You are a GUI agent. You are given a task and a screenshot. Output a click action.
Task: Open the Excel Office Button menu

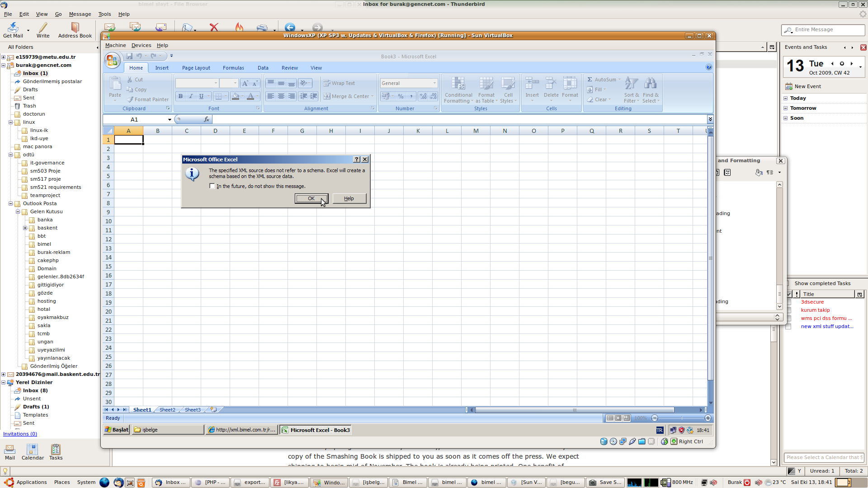[x=112, y=60]
